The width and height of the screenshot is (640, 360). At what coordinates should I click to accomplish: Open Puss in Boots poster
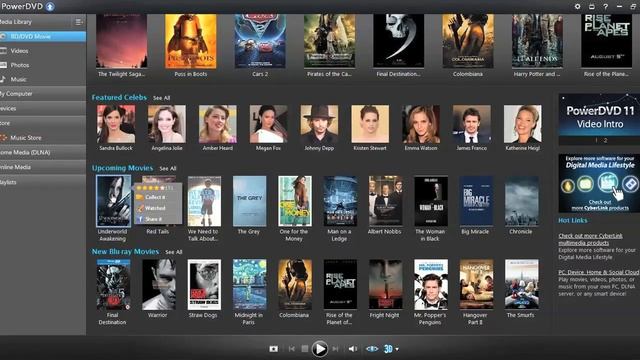coord(191,41)
